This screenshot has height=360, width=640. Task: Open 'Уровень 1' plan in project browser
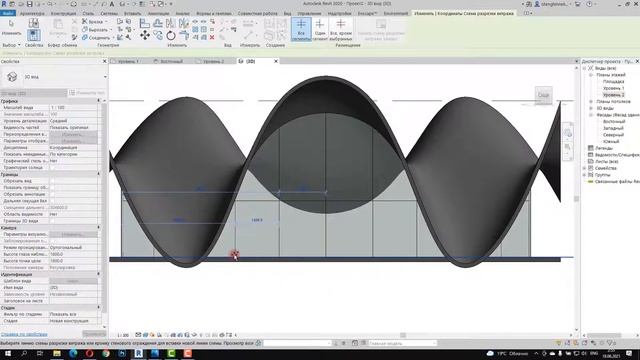point(613,88)
